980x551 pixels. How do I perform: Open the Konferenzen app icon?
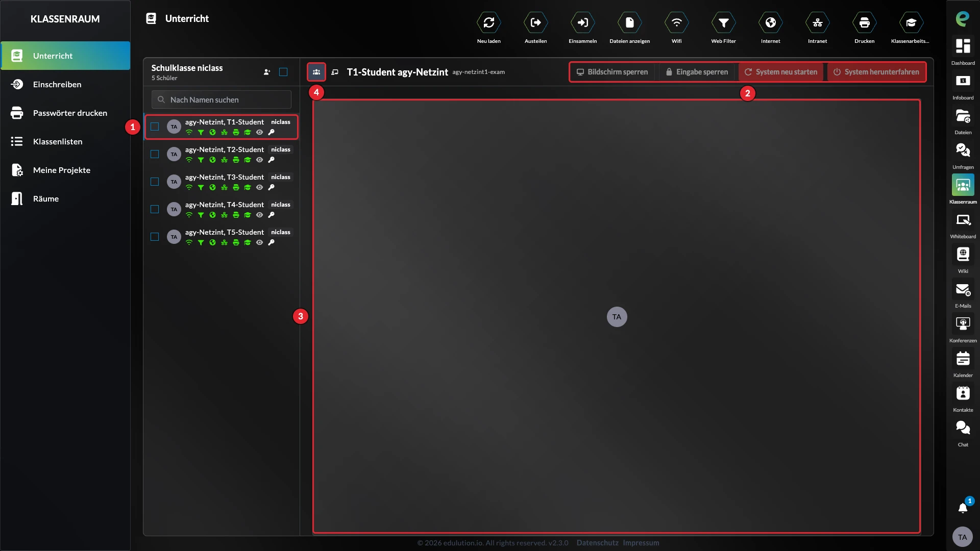963,323
